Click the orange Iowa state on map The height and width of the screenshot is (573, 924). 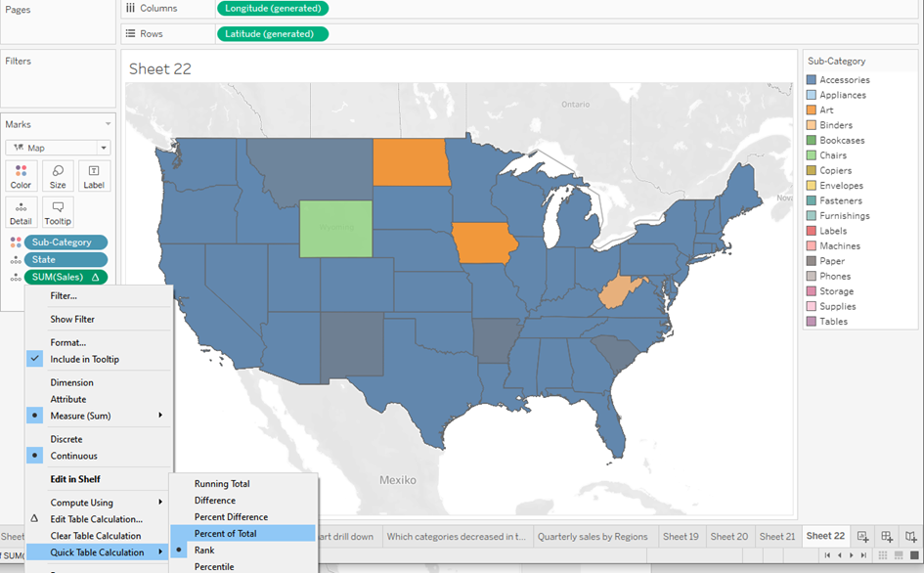pos(483,242)
